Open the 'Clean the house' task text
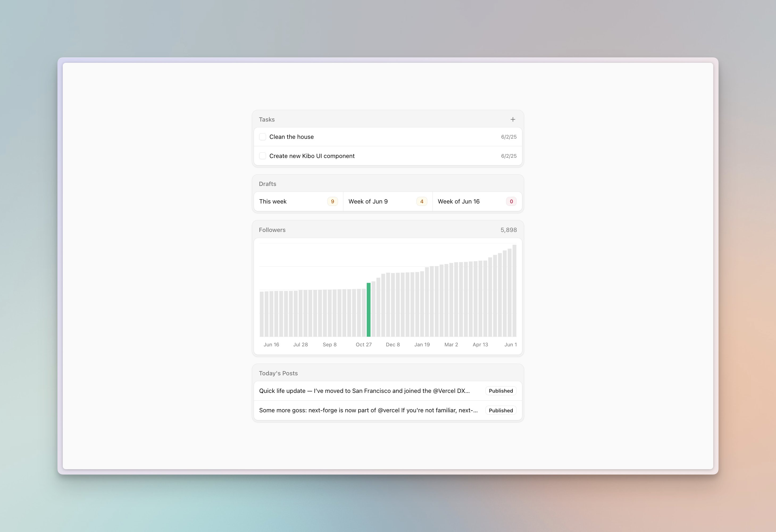776x532 pixels. point(291,137)
